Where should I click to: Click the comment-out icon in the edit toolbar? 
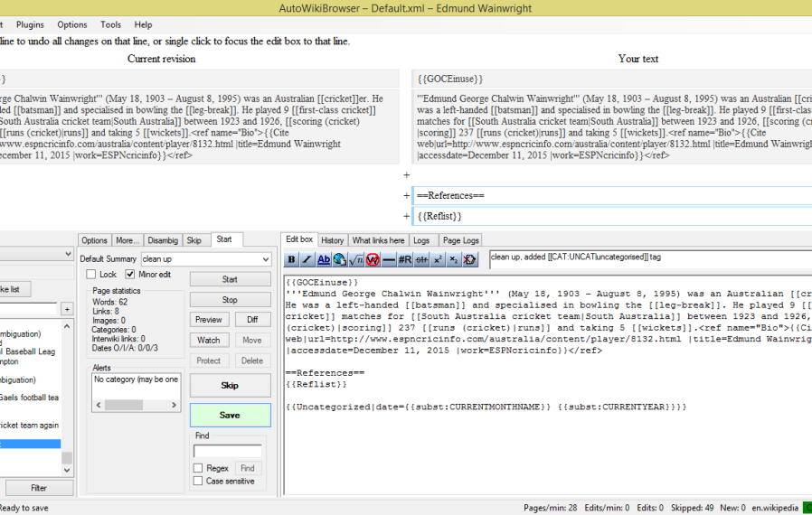point(469,259)
